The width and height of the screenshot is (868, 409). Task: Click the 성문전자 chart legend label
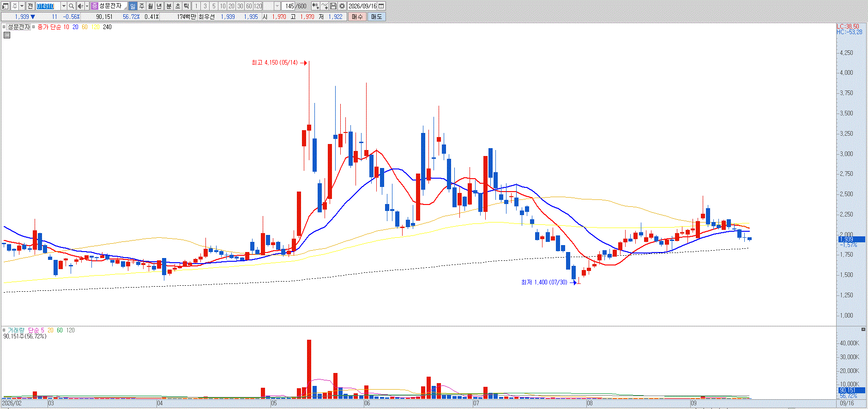19,27
